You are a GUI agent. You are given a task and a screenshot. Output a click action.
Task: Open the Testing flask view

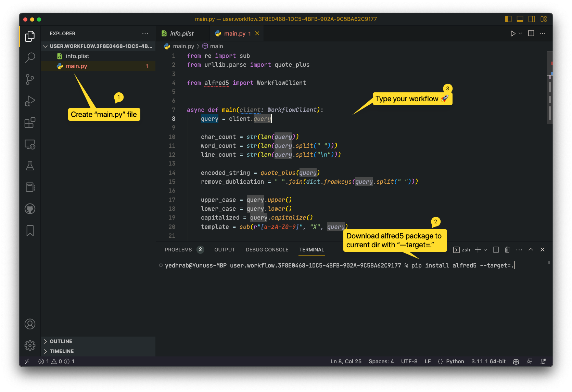click(30, 166)
